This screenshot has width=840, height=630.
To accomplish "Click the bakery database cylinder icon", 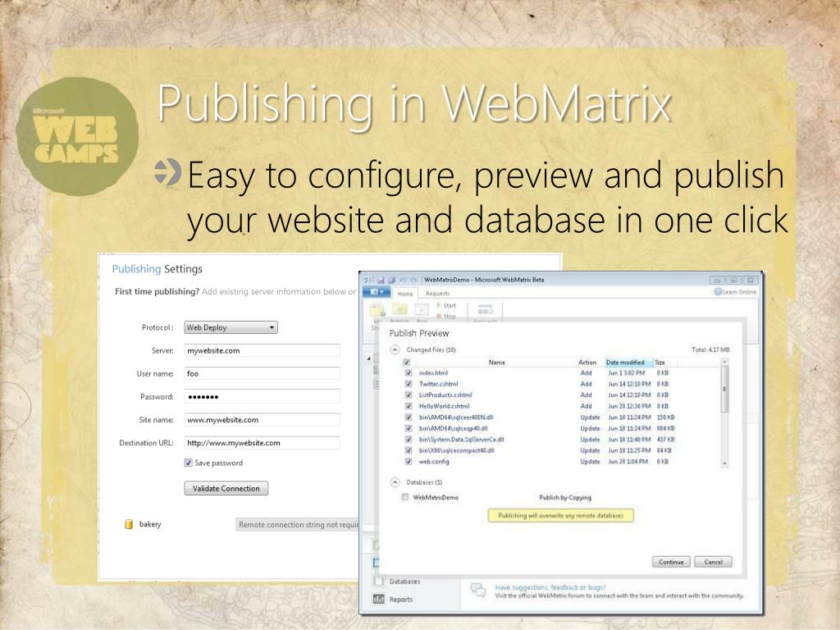I will tap(129, 524).
